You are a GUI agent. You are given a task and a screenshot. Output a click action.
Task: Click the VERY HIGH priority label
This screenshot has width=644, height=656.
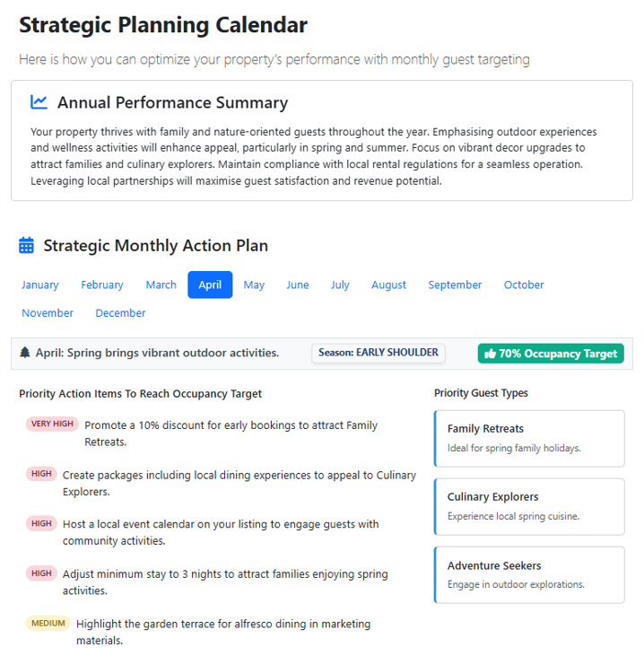(52, 424)
